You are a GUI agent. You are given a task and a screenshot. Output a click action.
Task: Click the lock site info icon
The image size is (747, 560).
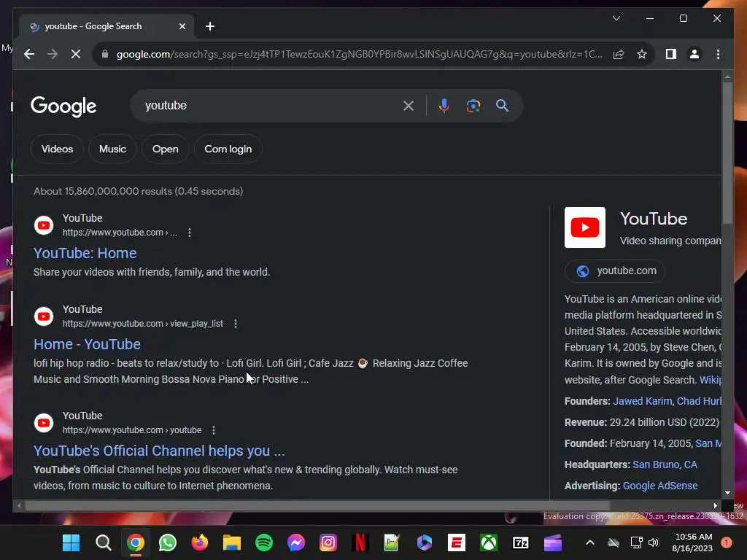click(x=105, y=54)
